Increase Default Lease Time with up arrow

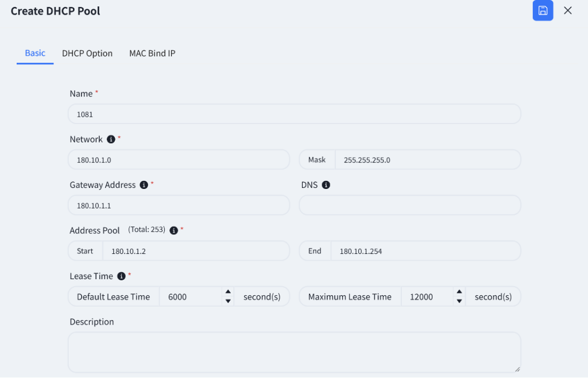tap(228, 292)
